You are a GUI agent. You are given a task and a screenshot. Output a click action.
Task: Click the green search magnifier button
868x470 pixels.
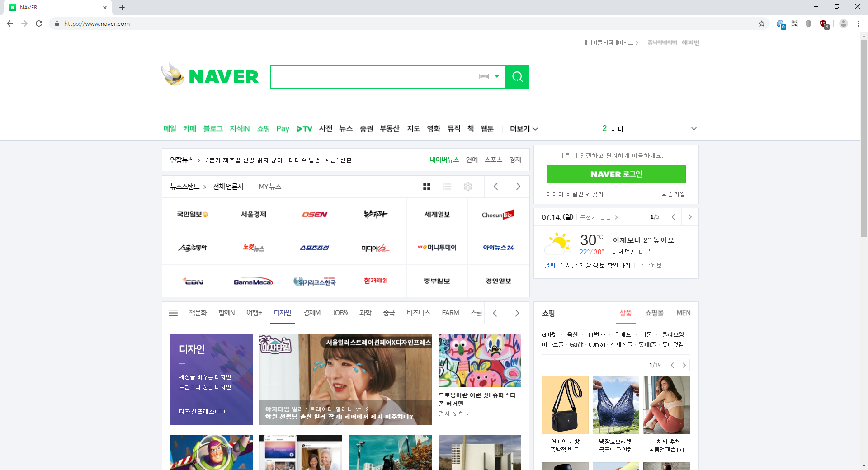click(x=517, y=77)
